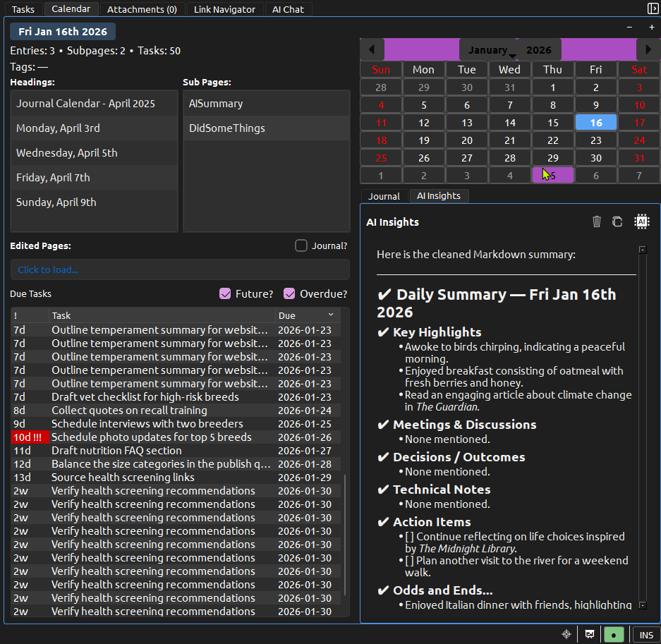Click the presentation board icon in status bar
Screen dimensions: 661x644
[x=589, y=634]
